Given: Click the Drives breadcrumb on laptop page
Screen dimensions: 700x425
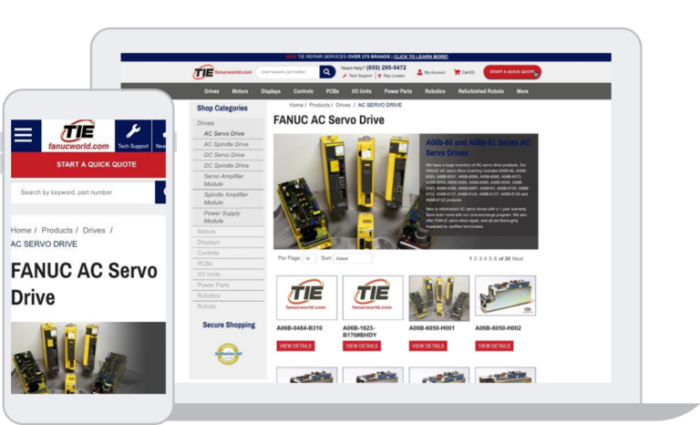Looking at the screenshot, I should pos(343,105).
